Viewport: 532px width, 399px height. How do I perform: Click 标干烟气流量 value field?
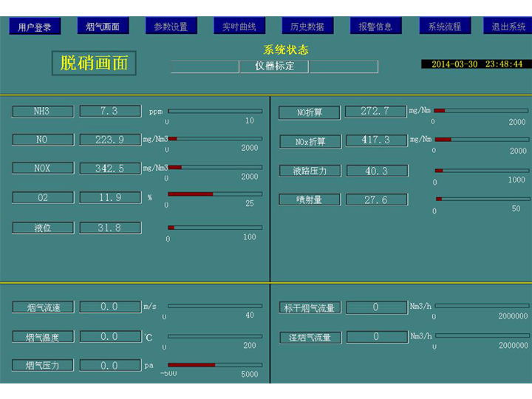(377, 307)
